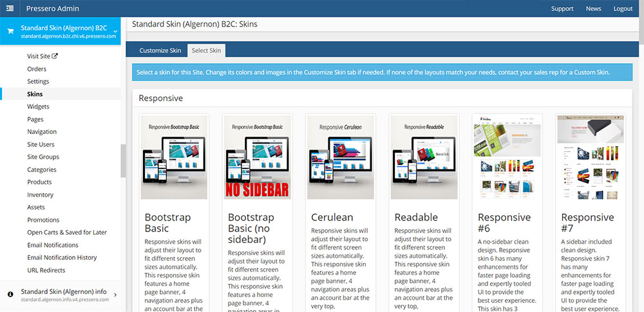Click the Pressero Admin title
The width and height of the screenshot is (644, 312).
(53, 8)
